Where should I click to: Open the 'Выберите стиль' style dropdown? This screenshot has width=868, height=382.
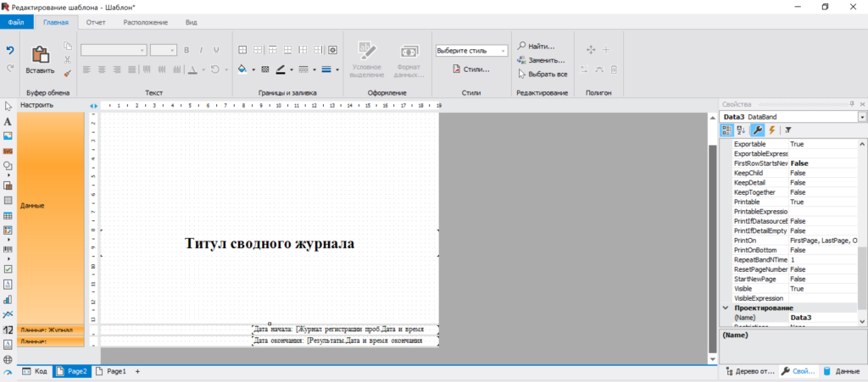coord(471,50)
